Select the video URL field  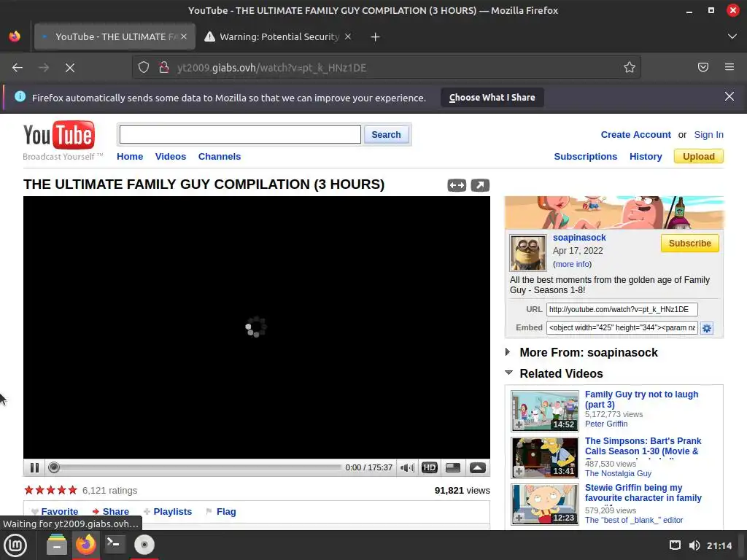622,309
